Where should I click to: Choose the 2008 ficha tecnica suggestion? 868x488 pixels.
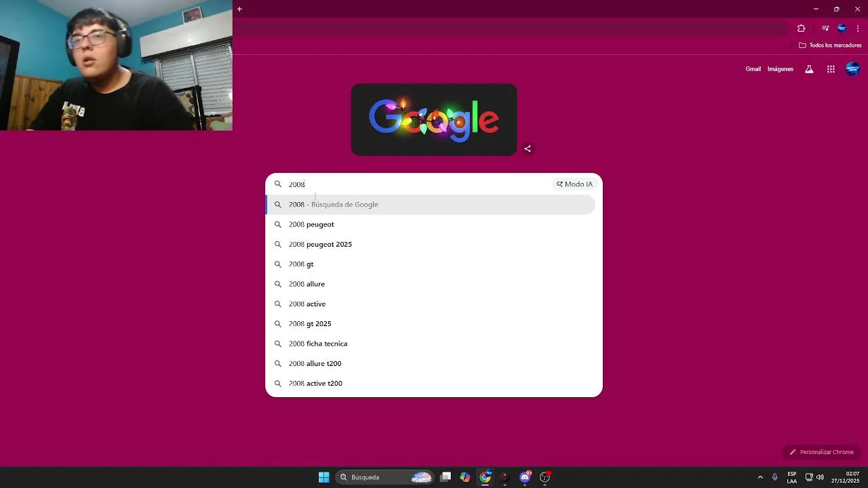tap(431, 344)
